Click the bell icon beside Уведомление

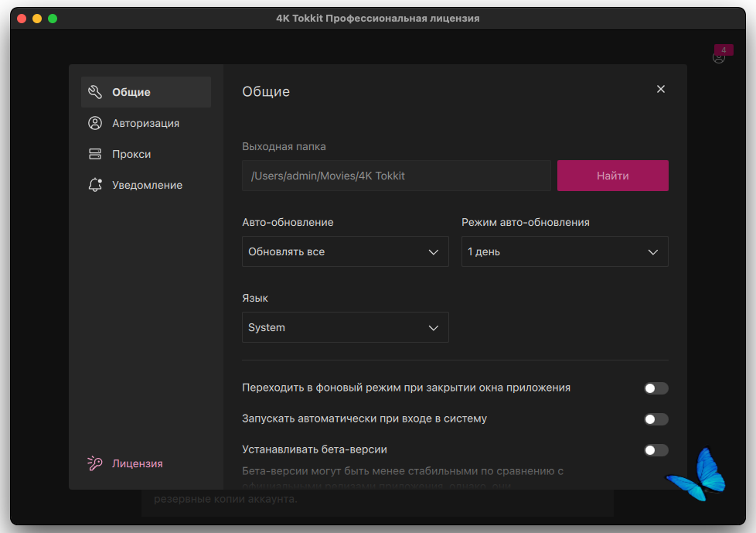(x=95, y=185)
